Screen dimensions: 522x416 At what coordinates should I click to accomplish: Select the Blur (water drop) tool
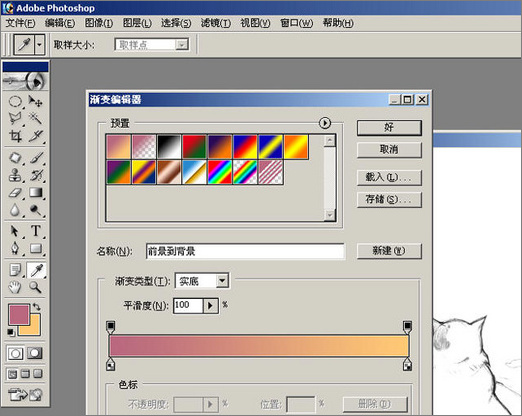click(15, 210)
